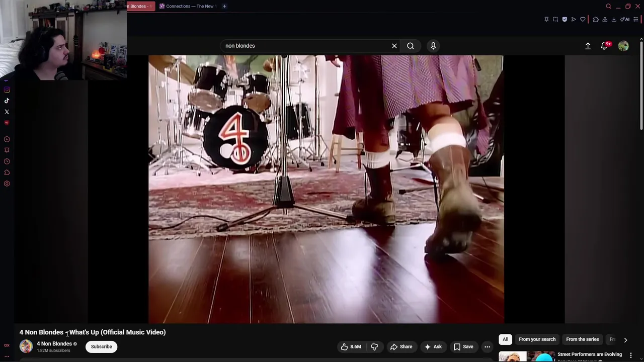Show more filter chips with right arrow

click(625, 340)
